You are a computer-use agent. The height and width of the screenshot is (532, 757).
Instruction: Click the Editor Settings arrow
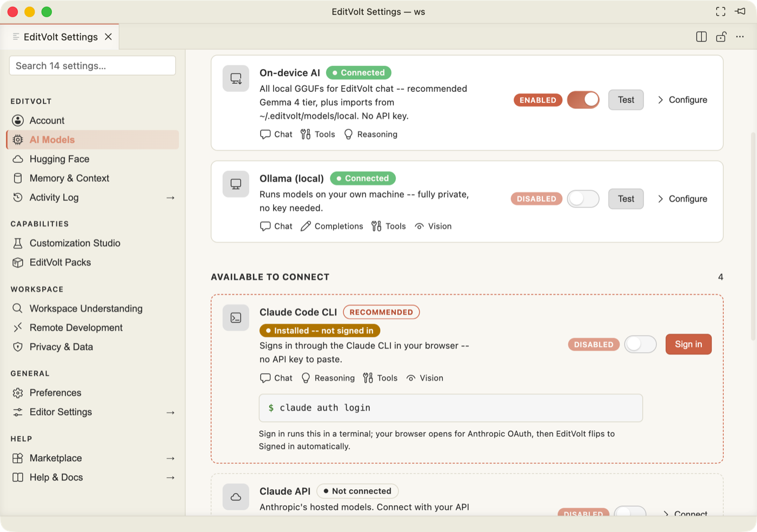(x=170, y=413)
